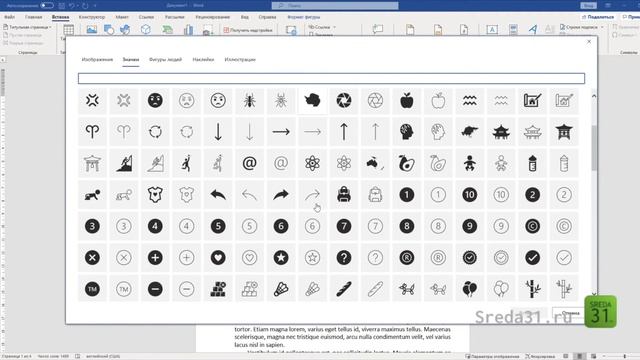Select the filled Aries zodiac icon

tap(92, 132)
